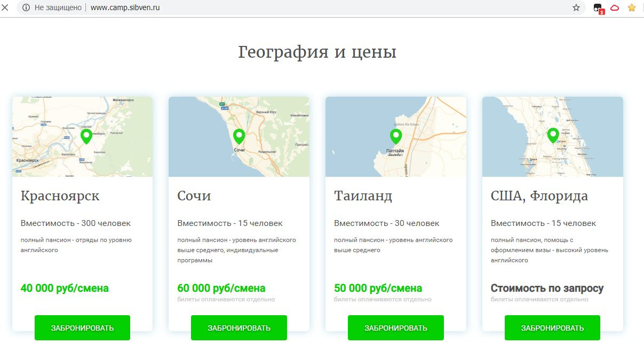Screen dimensions: 644x359
Task: Click the green map pin on Sochi map
Action: point(239,137)
